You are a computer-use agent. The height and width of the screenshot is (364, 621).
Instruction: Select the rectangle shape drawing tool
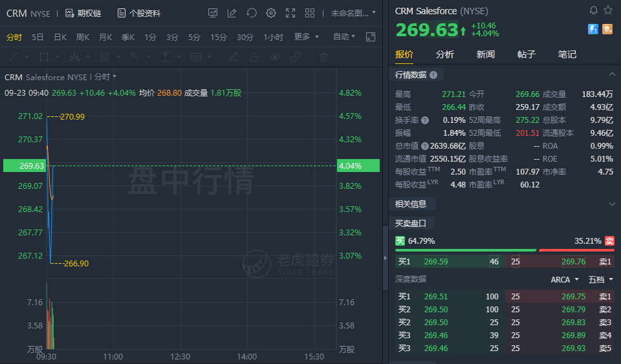point(44,57)
